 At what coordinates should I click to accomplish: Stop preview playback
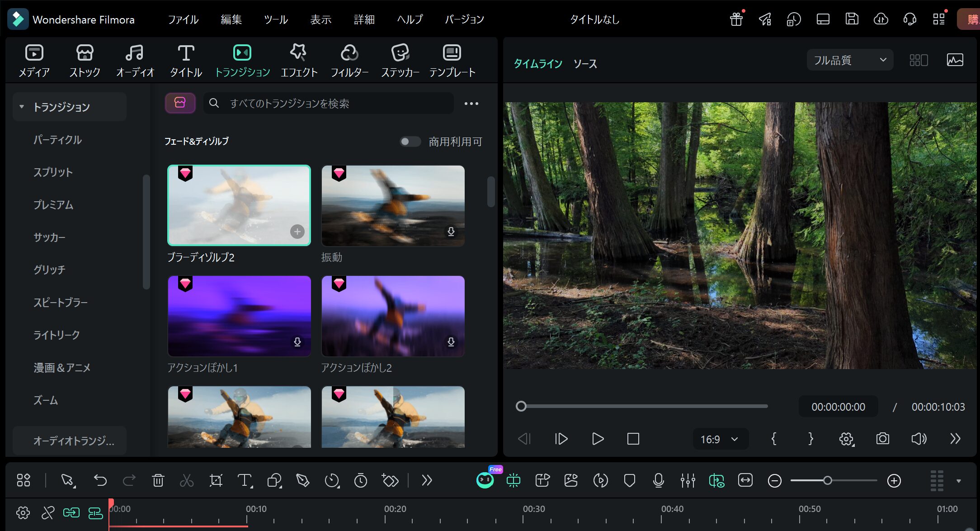[x=633, y=439]
